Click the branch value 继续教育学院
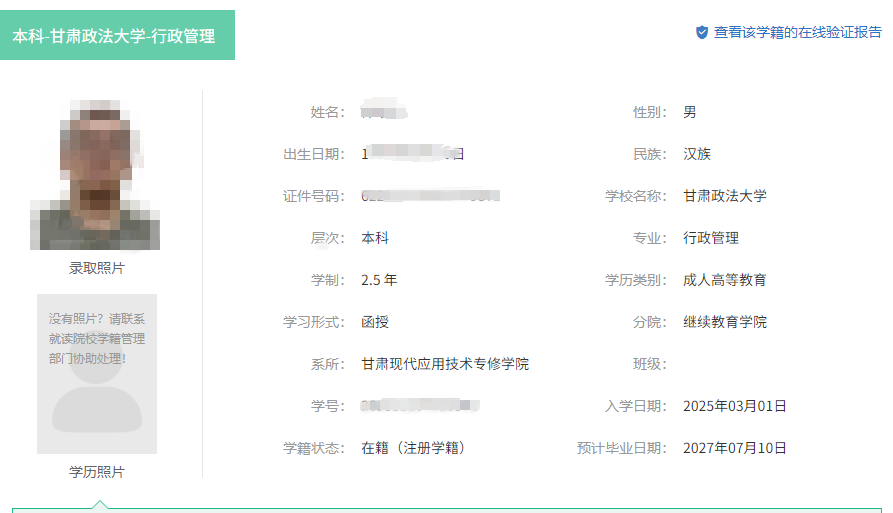Screen dimensions: 893x513 (725, 322)
